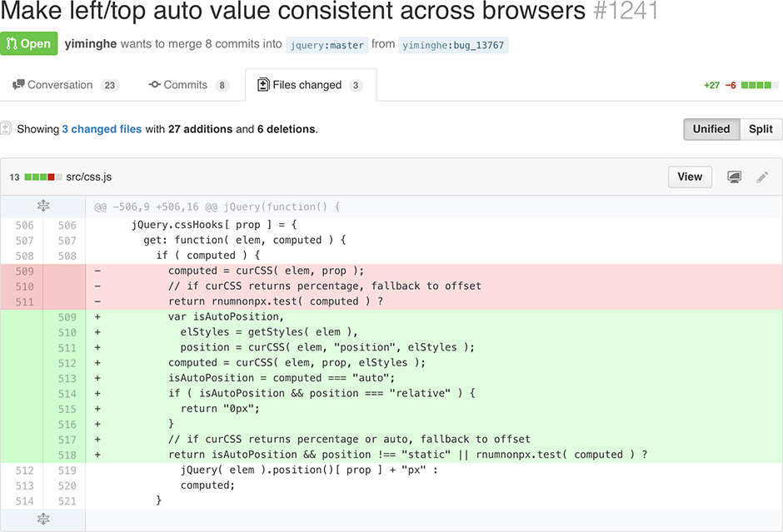Viewport: 783px width, 532px height.
Task: Click deleted line number 511
Action: [x=24, y=302]
